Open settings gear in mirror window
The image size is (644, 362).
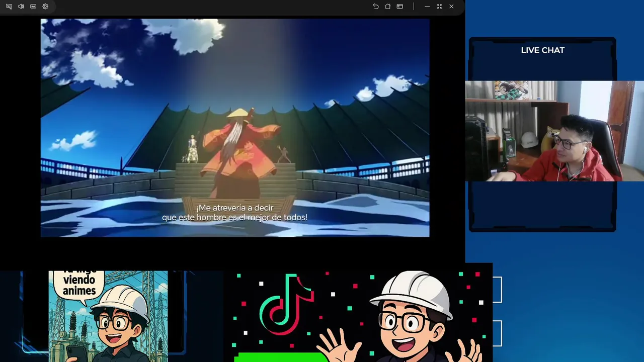[45, 7]
